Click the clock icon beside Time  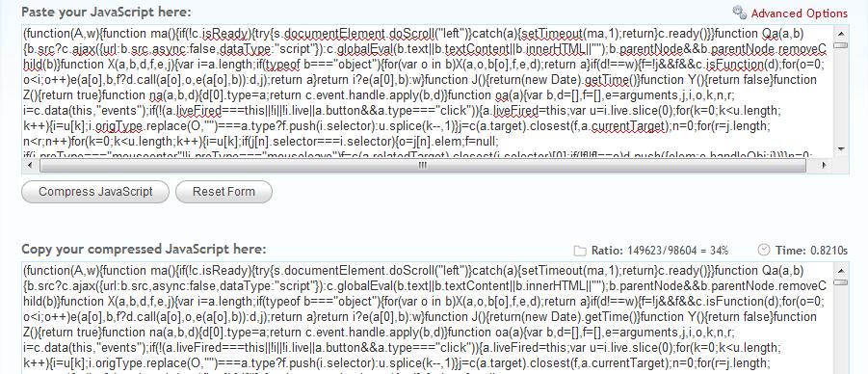pos(763,250)
